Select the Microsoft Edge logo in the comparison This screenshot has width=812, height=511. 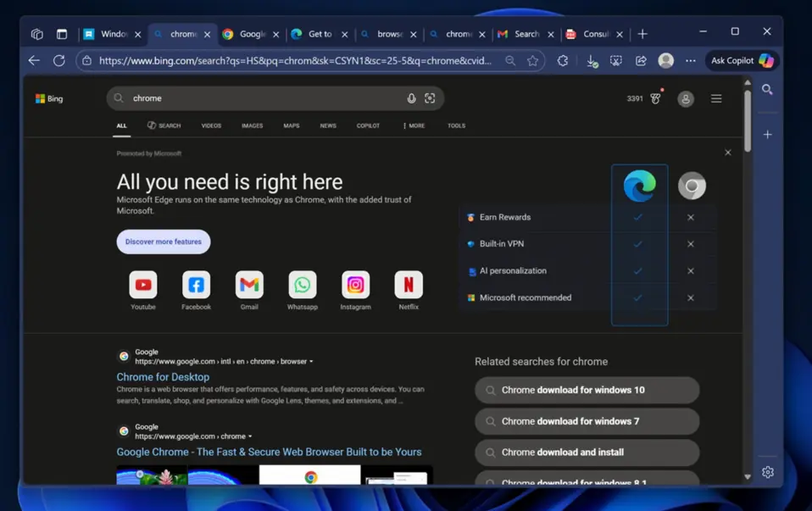pos(639,185)
